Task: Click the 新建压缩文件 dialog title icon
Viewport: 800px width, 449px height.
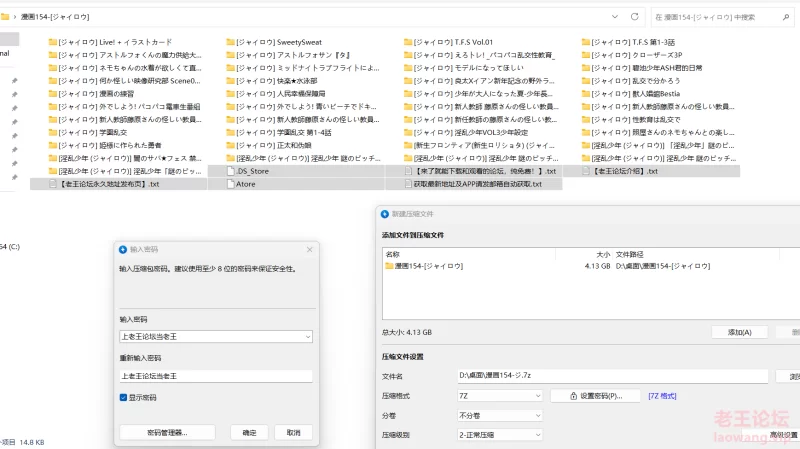Action: click(385, 214)
